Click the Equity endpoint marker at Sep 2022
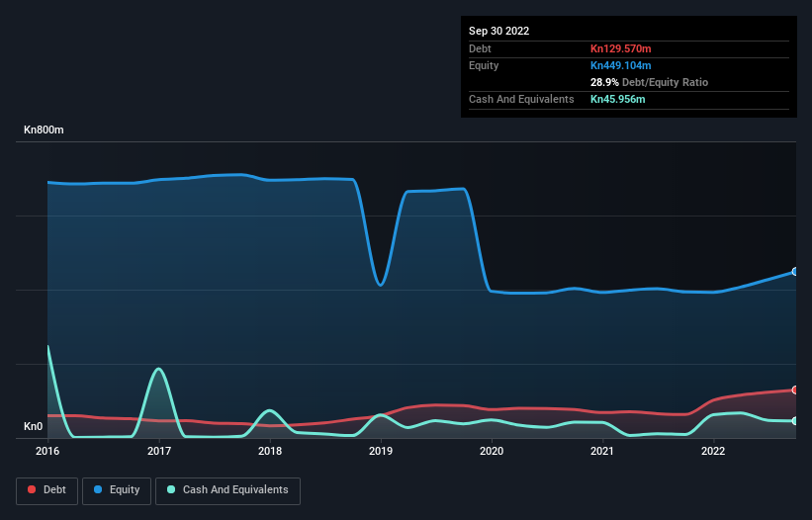This screenshot has width=812, height=520. point(795,272)
